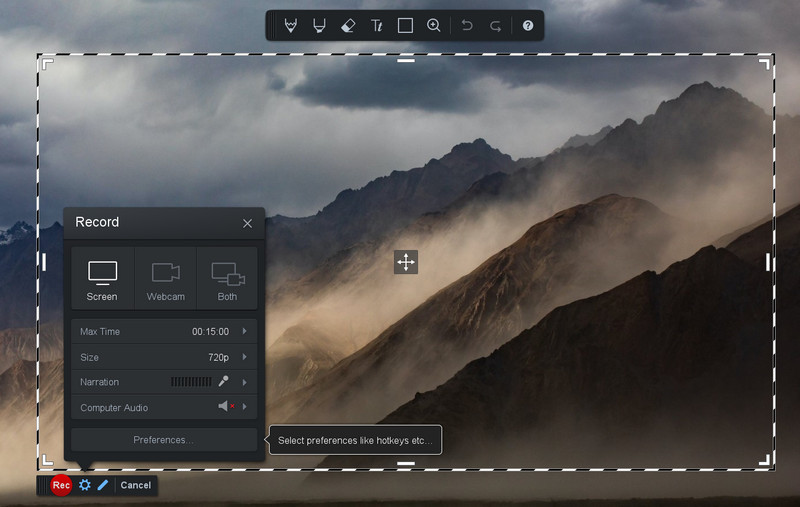Expand the Size options arrow
The image size is (800, 507).
pyautogui.click(x=245, y=357)
